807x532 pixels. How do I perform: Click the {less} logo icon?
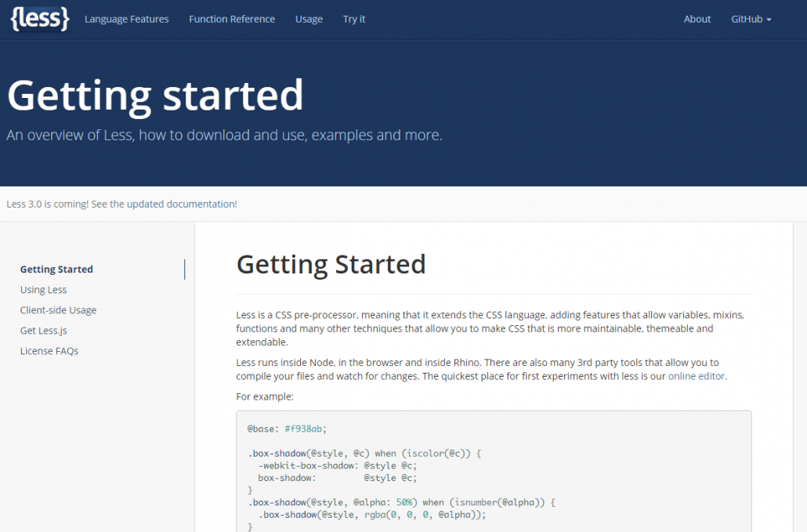40,19
